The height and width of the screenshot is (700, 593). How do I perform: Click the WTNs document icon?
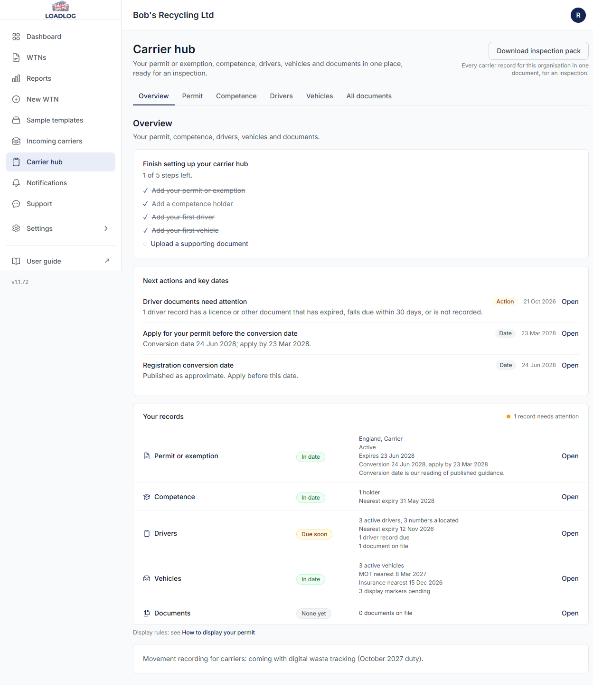16,57
